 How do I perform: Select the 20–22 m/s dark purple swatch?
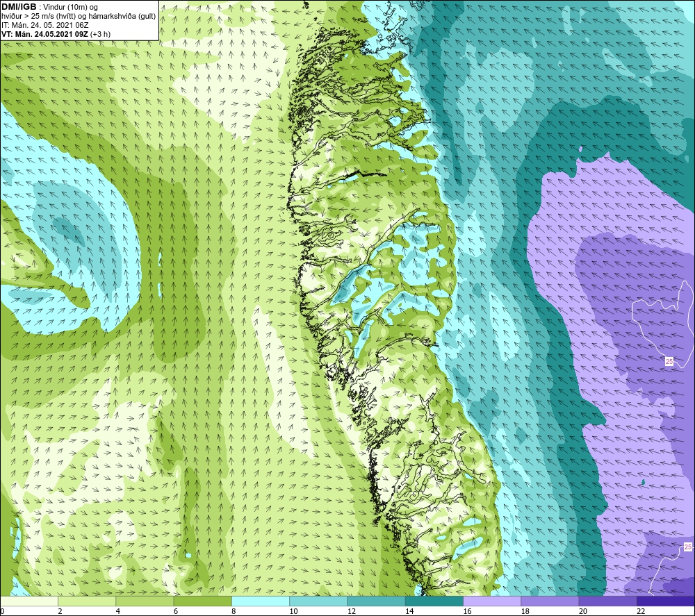(607, 601)
